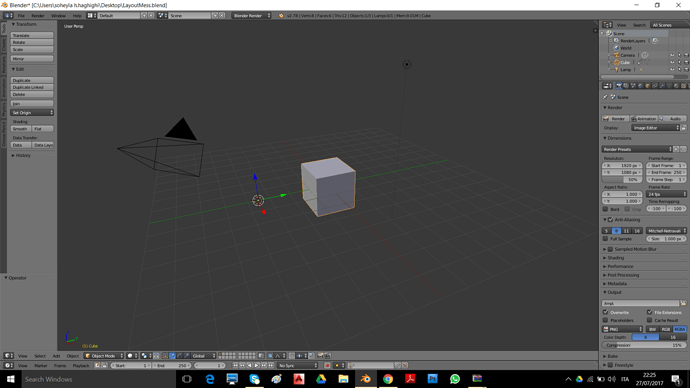The width and height of the screenshot is (690, 388).
Task: Open the No Sync dropdown in timeline
Action: coord(297,365)
